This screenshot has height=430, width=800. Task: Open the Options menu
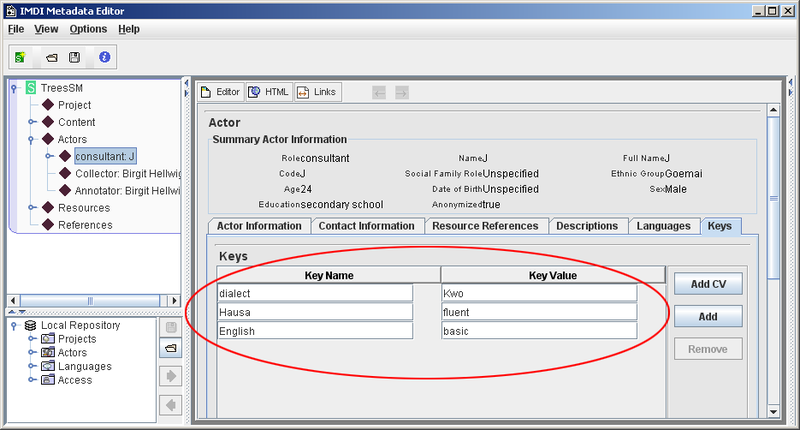pyautogui.click(x=88, y=29)
